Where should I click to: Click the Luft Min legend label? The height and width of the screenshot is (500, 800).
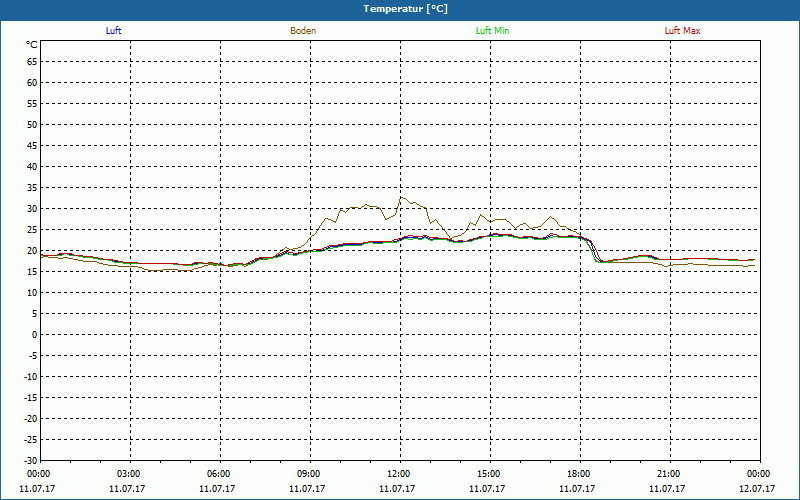(492, 31)
